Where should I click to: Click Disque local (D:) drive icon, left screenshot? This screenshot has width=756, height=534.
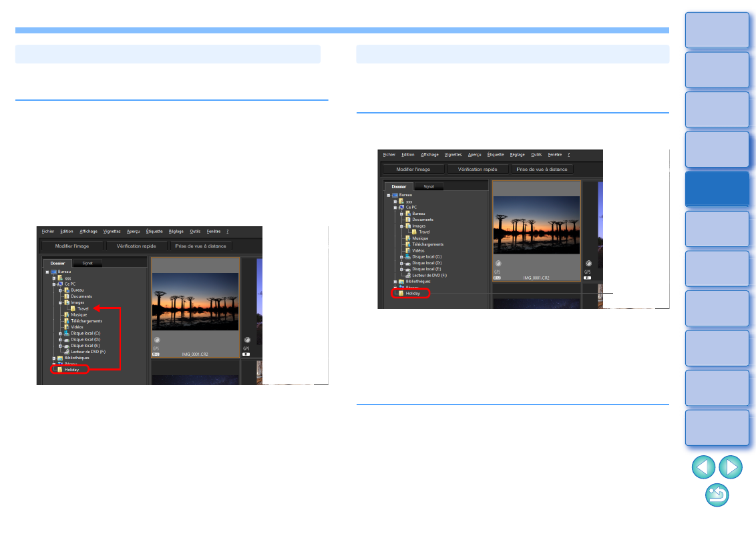pyautogui.click(x=67, y=340)
